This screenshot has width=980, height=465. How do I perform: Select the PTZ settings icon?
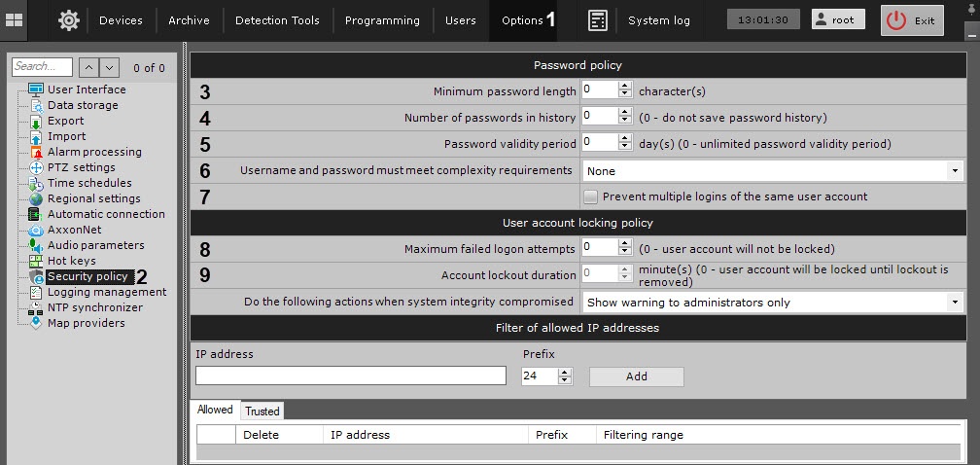point(37,167)
